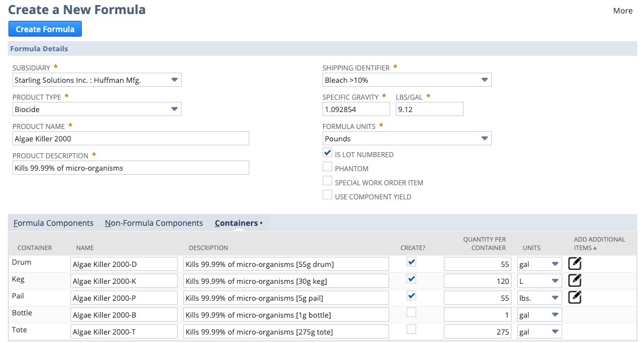Uncheck the Is Lot Numbered checkbox
Screen dimensions: 644x343
pos(327,153)
